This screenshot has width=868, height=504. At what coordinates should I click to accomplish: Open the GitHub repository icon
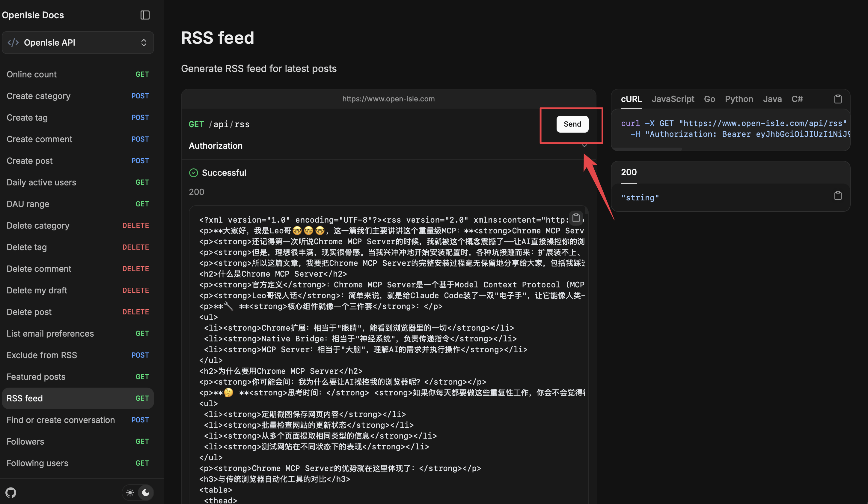click(x=11, y=492)
